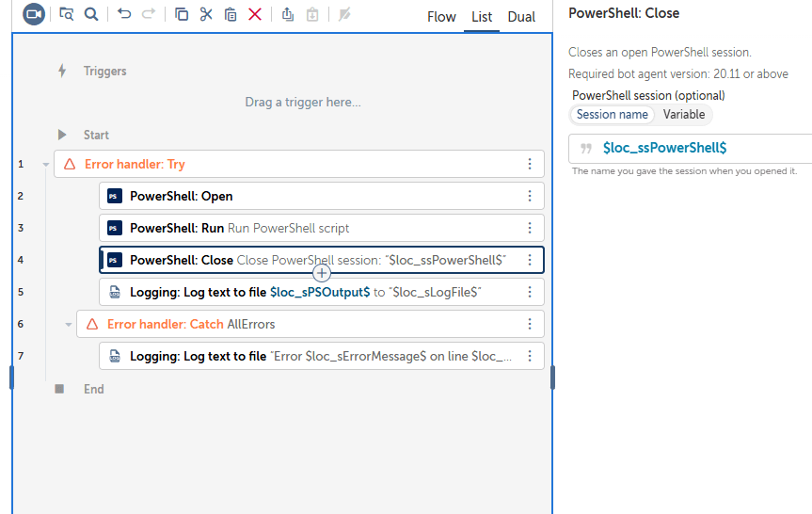812x514 pixels.
Task: Switch to Flow view
Action: 441,17
